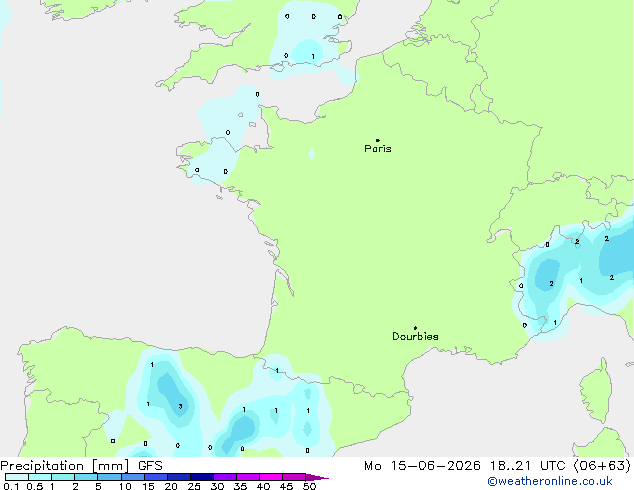Click the 'Precipitation [mm] GFS' title text

click(81, 466)
